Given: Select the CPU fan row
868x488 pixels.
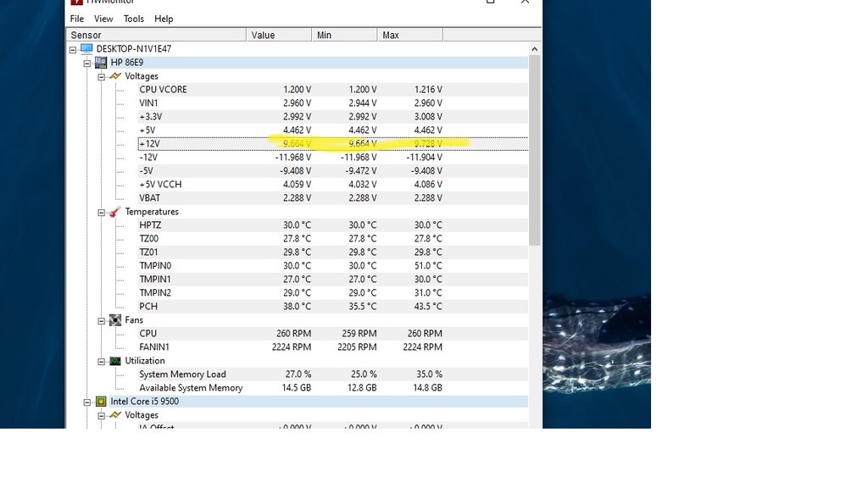Looking at the screenshot, I should click(x=332, y=334).
